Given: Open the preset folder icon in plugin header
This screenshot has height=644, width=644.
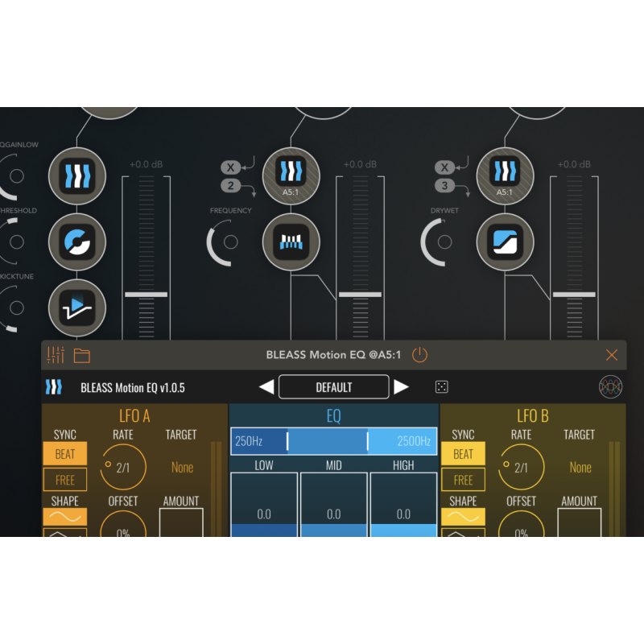Looking at the screenshot, I should (x=82, y=355).
